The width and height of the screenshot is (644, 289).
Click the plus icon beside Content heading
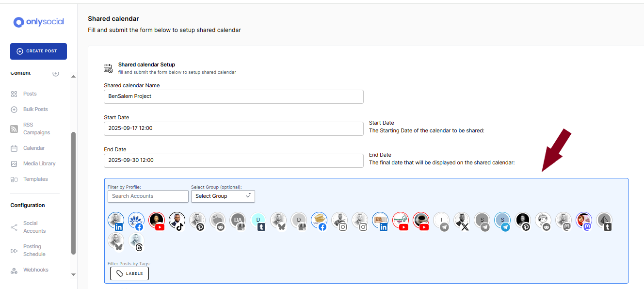tap(56, 73)
